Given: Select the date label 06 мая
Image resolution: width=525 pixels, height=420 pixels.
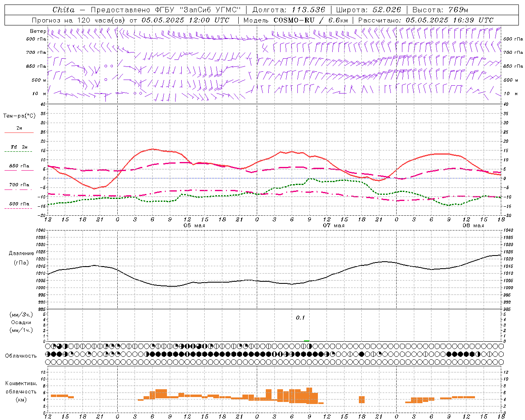Looking at the screenshot, I should click(194, 226).
